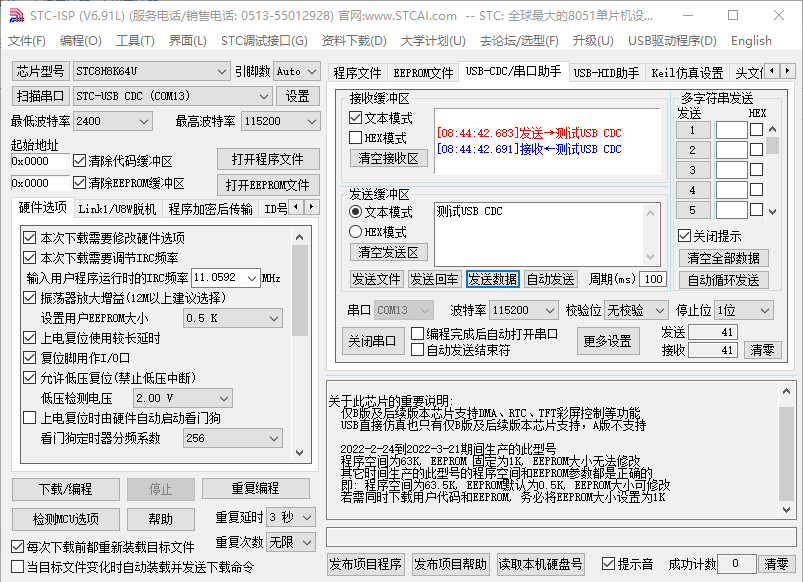Screen dimensions: 803x582
Task: Toggle 本次下载需要修改硬件选项 checkbox
Action: (x=30, y=238)
